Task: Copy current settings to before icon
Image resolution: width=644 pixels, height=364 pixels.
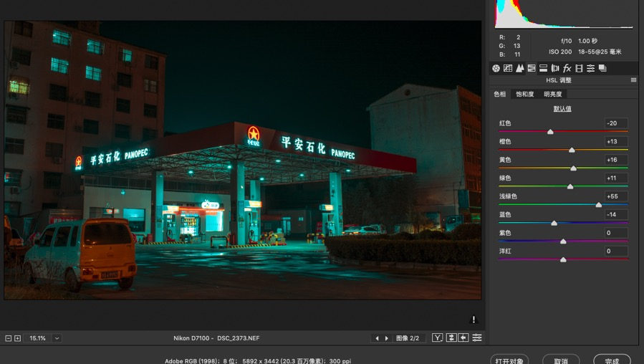Action: tap(463, 337)
